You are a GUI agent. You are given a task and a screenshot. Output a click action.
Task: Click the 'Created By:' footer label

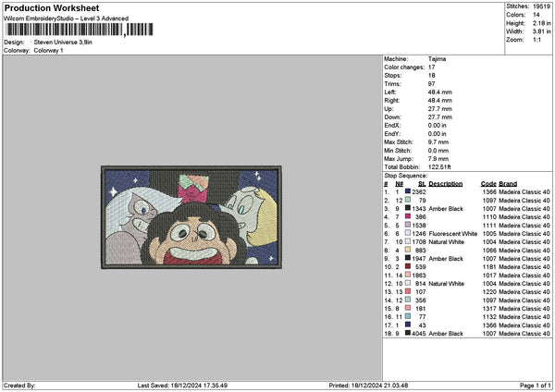click(x=19, y=386)
